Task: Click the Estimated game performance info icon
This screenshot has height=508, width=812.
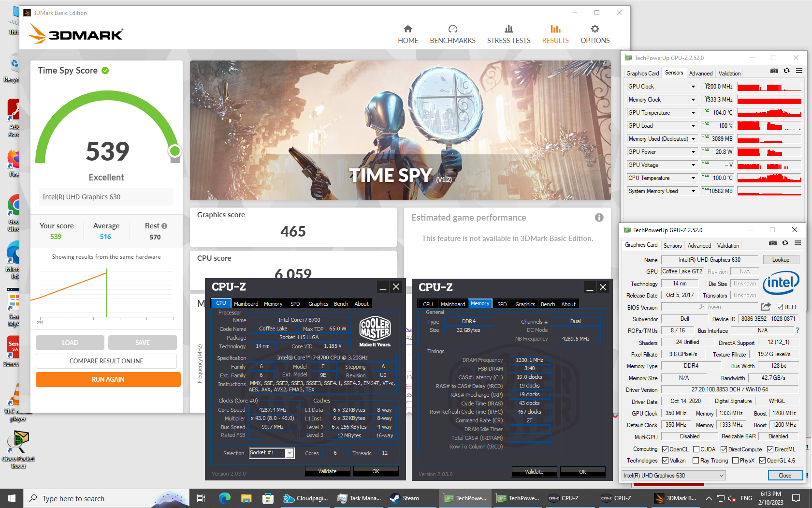Action: click(599, 218)
